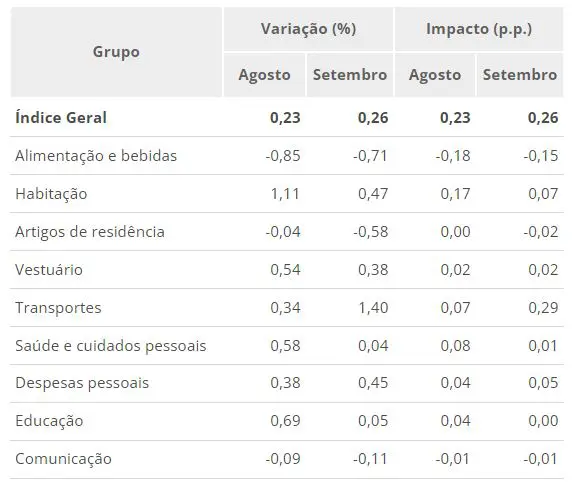Click the Grupo column header
Image resolution: width=578 pixels, height=486 pixels.
(116, 52)
